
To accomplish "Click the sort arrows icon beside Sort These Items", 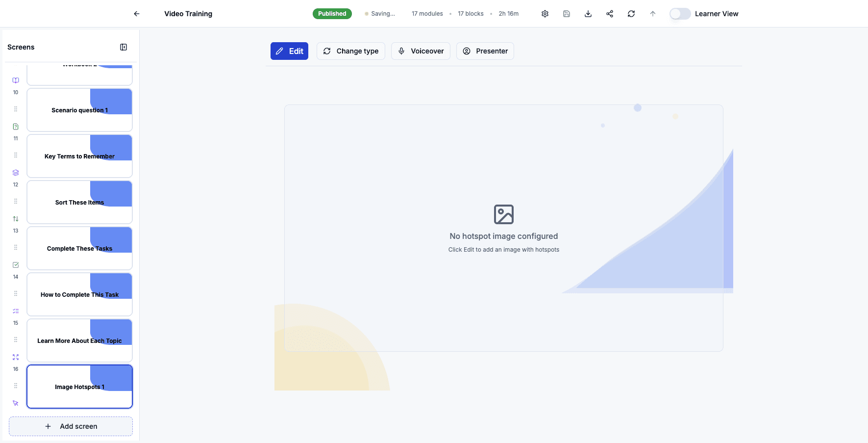I will [15, 218].
